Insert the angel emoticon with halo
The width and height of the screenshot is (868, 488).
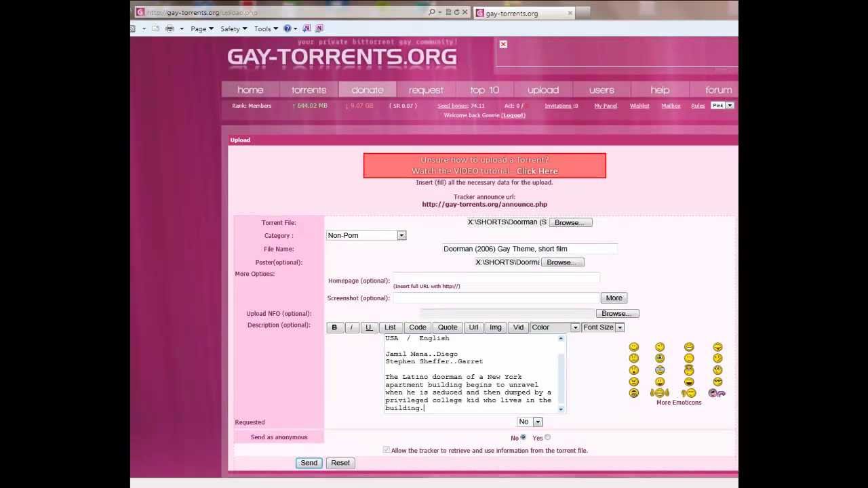pyautogui.click(x=689, y=369)
